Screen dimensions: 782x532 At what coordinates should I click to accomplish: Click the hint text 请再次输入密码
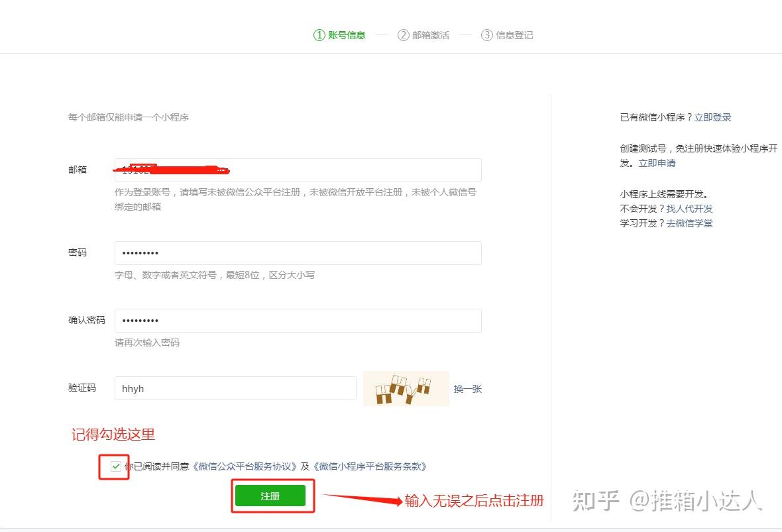click(147, 343)
